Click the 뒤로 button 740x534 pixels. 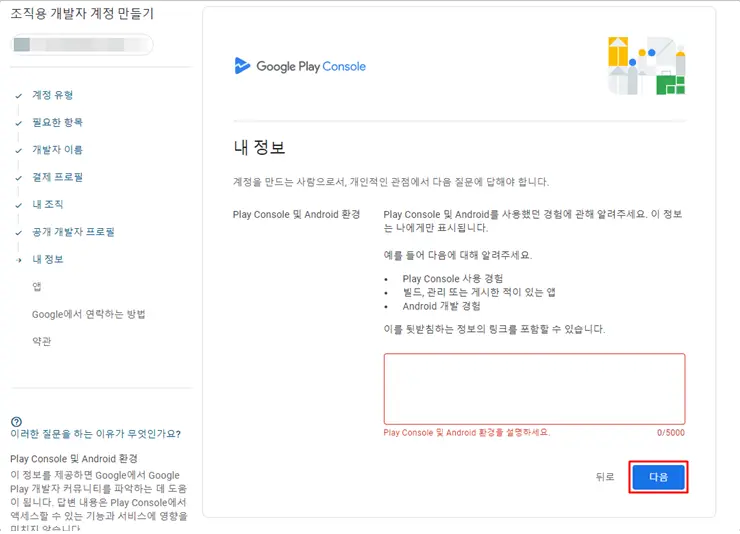tap(605, 477)
